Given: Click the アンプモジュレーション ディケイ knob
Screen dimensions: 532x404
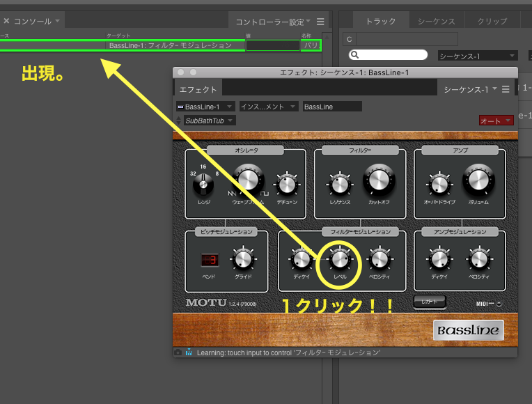Looking at the screenshot, I should click(439, 259).
